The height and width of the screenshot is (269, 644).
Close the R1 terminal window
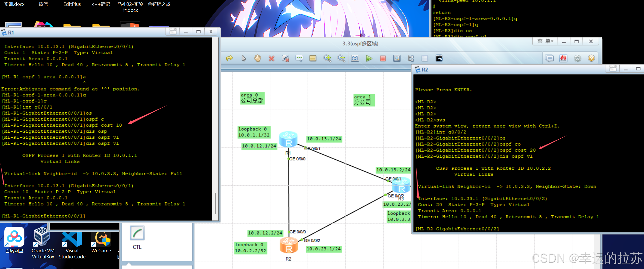pyautogui.click(x=211, y=32)
